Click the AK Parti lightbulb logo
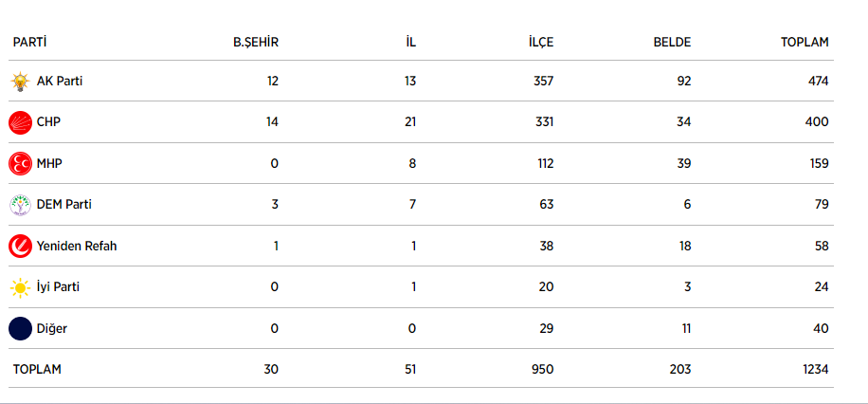Viewport: 868px width, 404px height. 20,82
